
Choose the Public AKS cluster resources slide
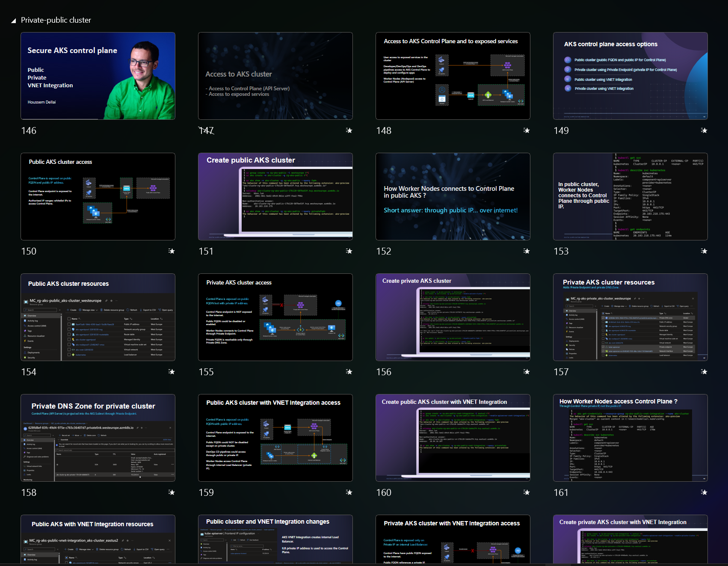click(98, 317)
